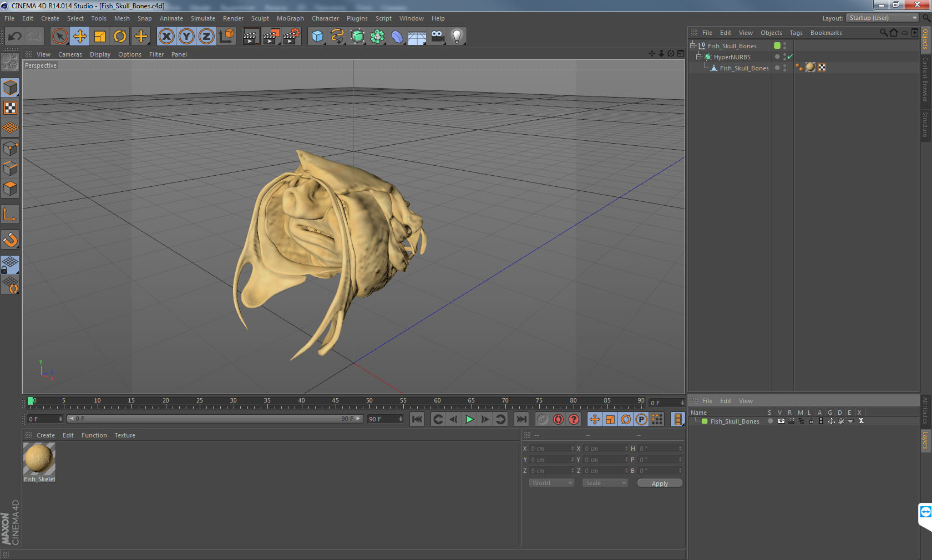Add a Cube primitive object
The width and height of the screenshot is (932, 560).
(x=317, y=37)
